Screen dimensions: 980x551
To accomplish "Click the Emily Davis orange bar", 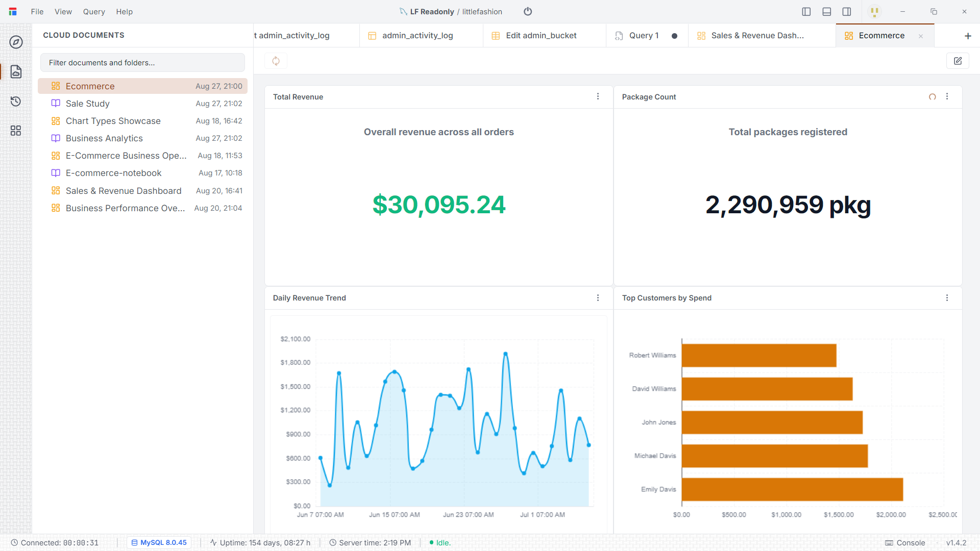I will (793, 489).
